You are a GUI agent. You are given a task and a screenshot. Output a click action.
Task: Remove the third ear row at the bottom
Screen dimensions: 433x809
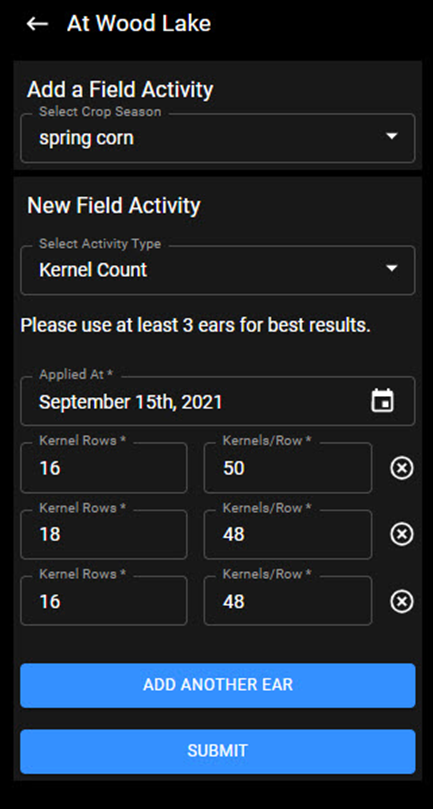pos(402,601)
